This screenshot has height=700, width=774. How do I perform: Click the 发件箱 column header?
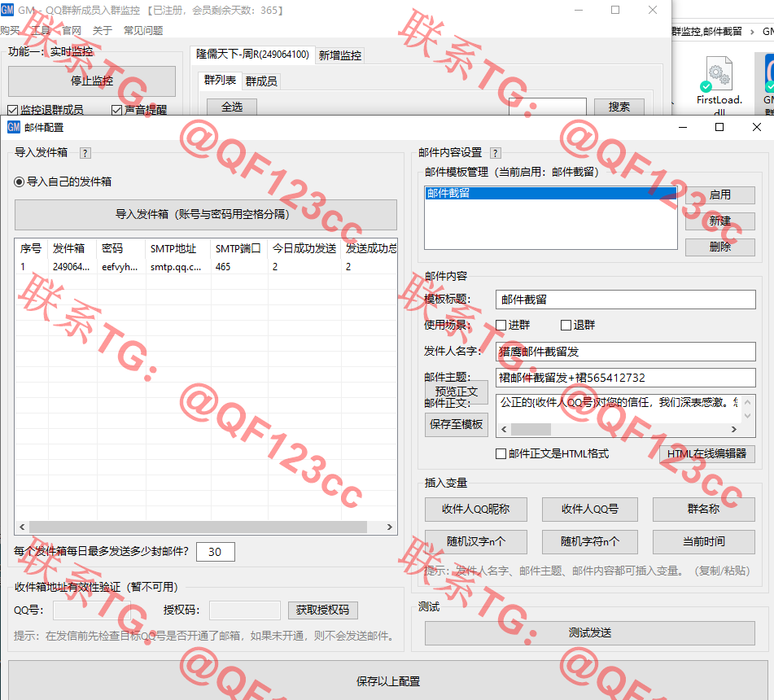pyautogui.click(x=72, y=248)
